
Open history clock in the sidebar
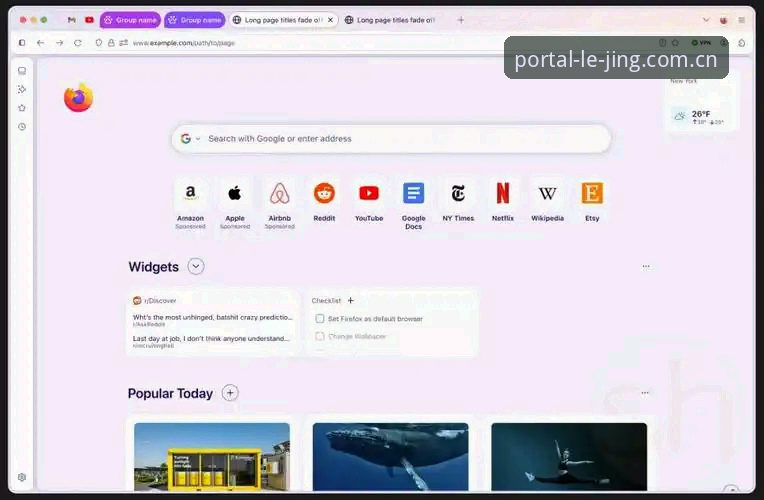[x=22, y=127]
